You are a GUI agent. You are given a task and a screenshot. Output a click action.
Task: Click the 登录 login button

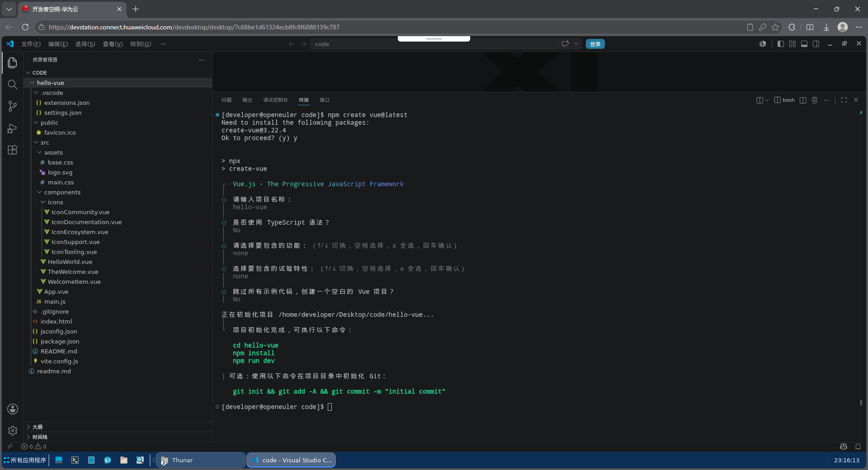[x=595, y=44]
